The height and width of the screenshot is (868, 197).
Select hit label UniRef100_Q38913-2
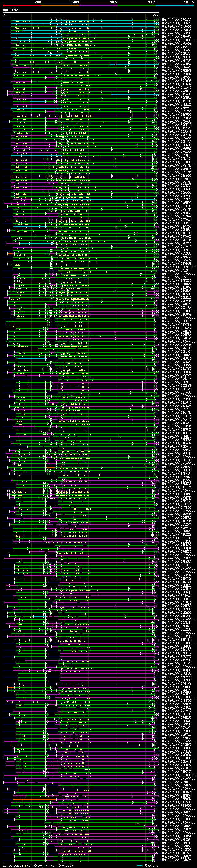[x=179, y=267]
